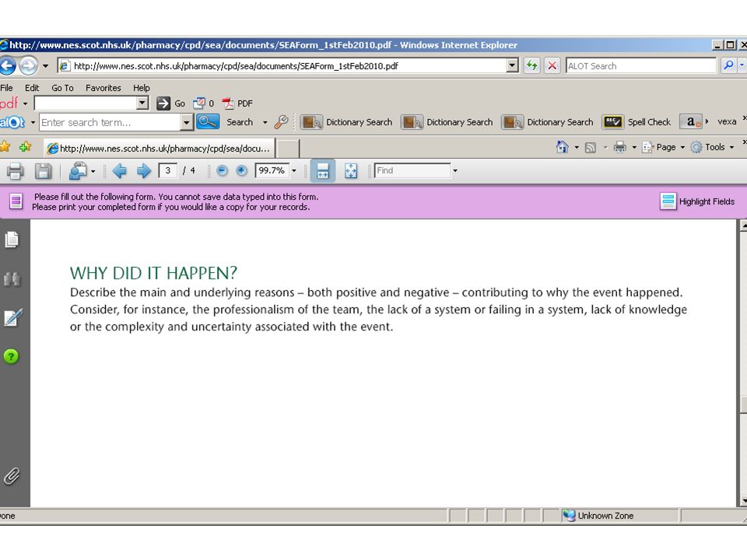The image size is (747, 560).
Task: Open the Find options dropdown arrow
Action: [x=455, y=170]
